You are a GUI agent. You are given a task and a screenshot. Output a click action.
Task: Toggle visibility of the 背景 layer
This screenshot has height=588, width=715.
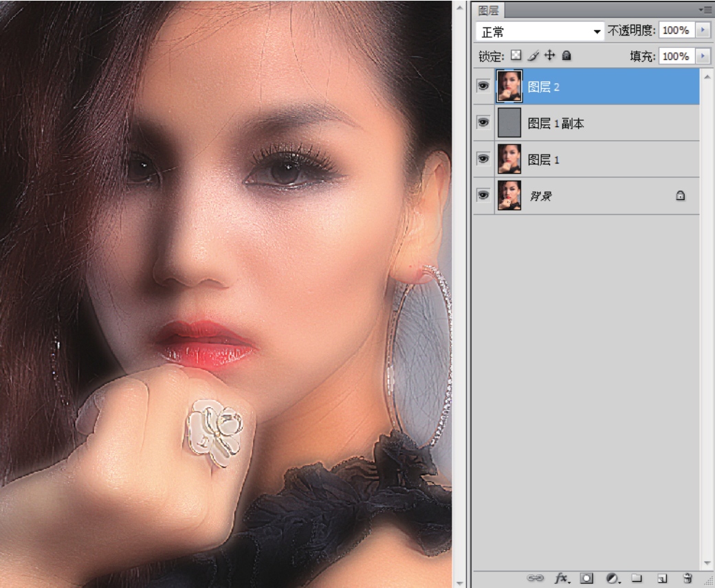[483, 195]
